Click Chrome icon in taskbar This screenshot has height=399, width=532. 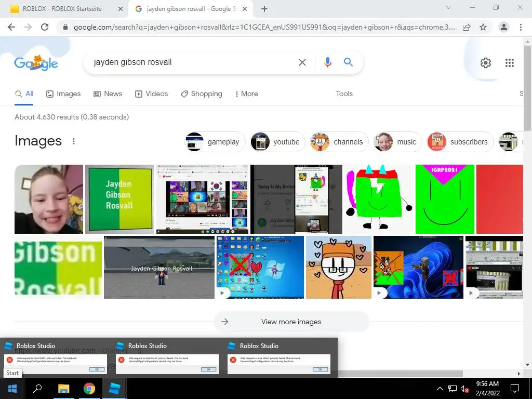pyautogui.click(x=89, y=389)
